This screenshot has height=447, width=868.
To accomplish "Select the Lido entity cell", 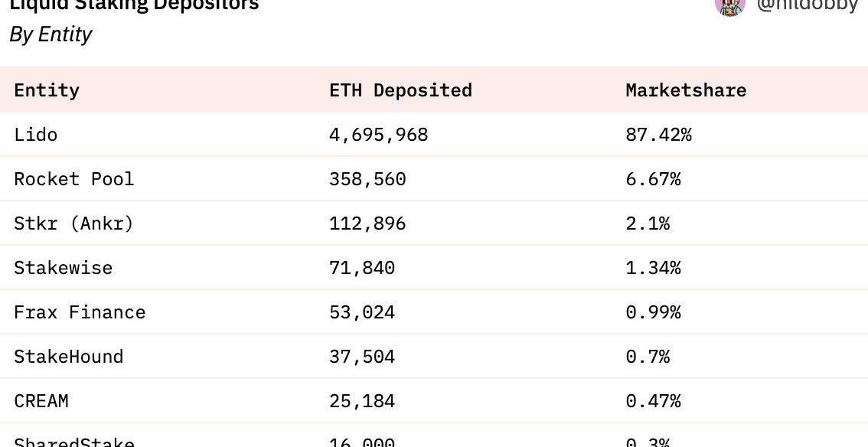I will tap(36, 135).
